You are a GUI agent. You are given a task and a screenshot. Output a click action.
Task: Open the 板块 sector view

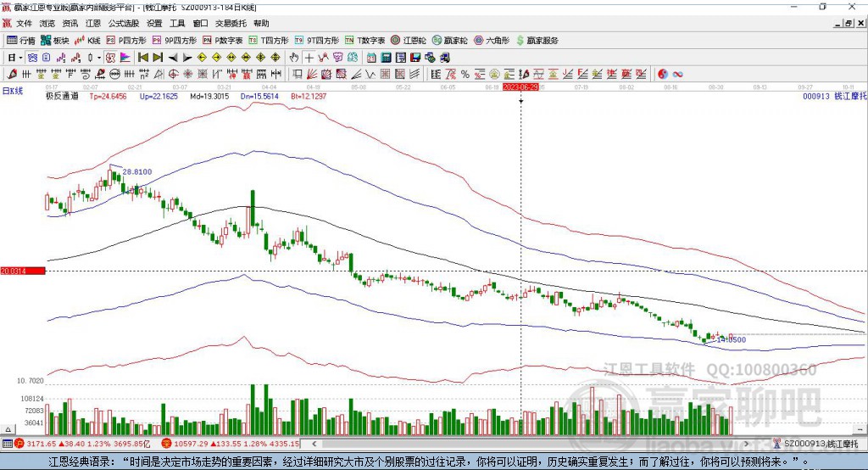coord(55,41)
